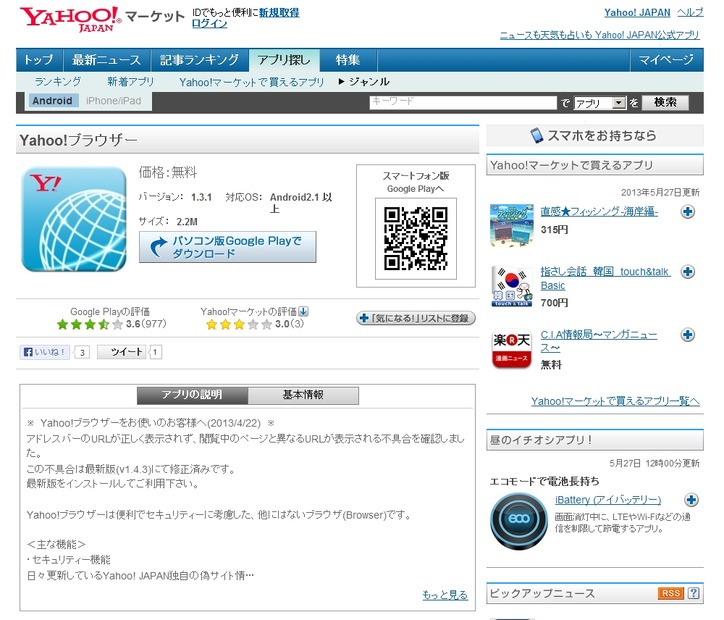The height and width of the screenshot is (620, 724).
Task: Open the 楽天 manga news app icon
Action: point(512,349)
